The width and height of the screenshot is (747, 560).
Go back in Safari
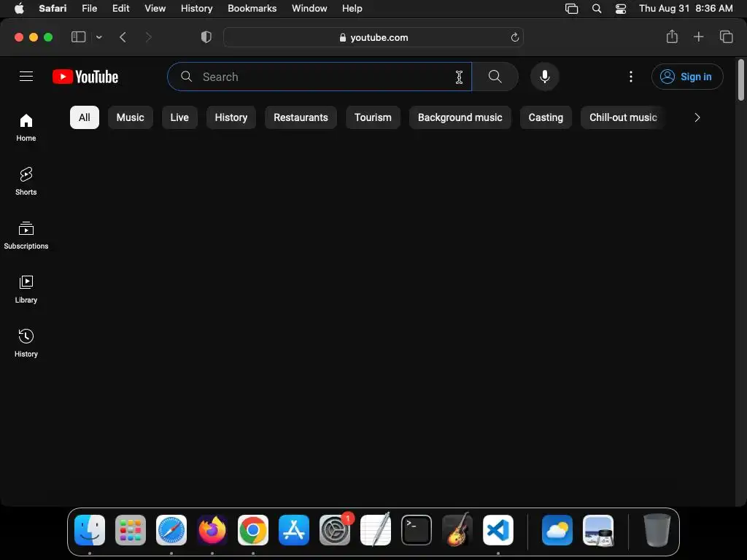(123, 36)
